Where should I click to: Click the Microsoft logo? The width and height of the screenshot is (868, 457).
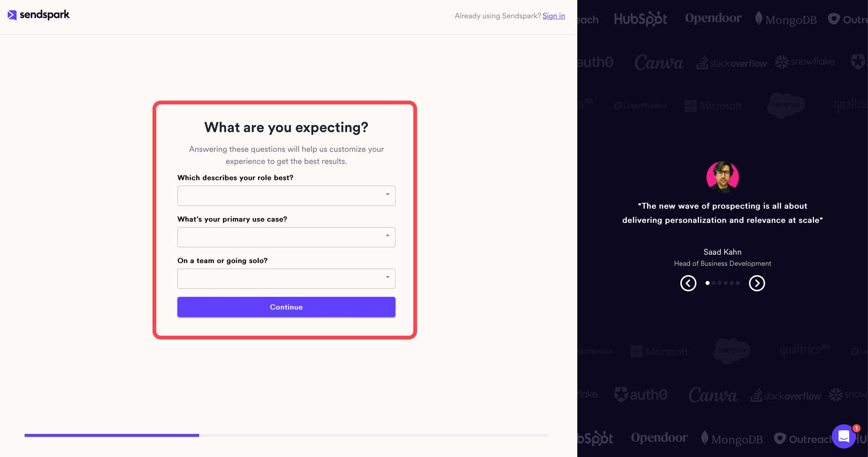coord(713,106)
